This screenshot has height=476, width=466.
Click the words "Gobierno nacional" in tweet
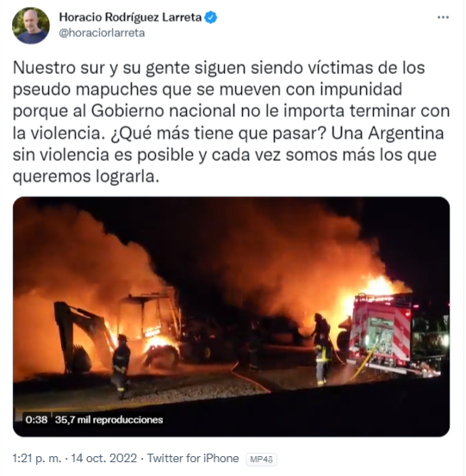[x=164, y=111]
